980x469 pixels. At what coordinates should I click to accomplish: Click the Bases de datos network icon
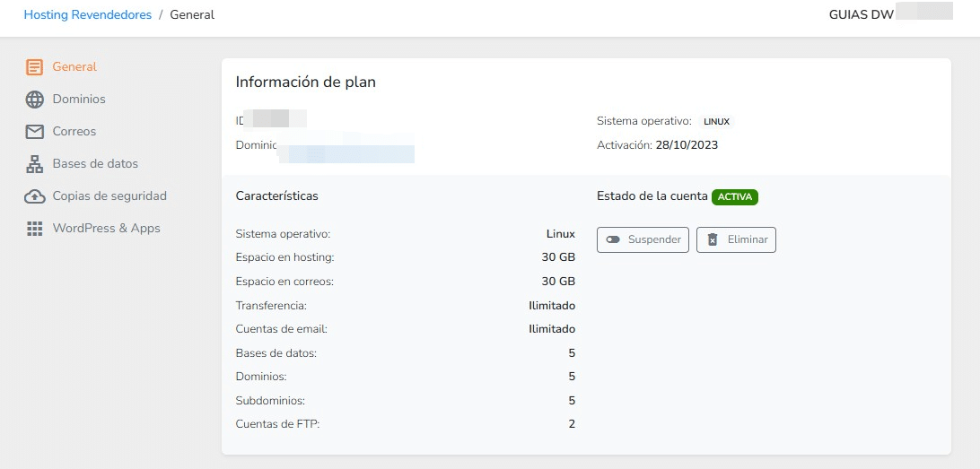click(34, 164)
